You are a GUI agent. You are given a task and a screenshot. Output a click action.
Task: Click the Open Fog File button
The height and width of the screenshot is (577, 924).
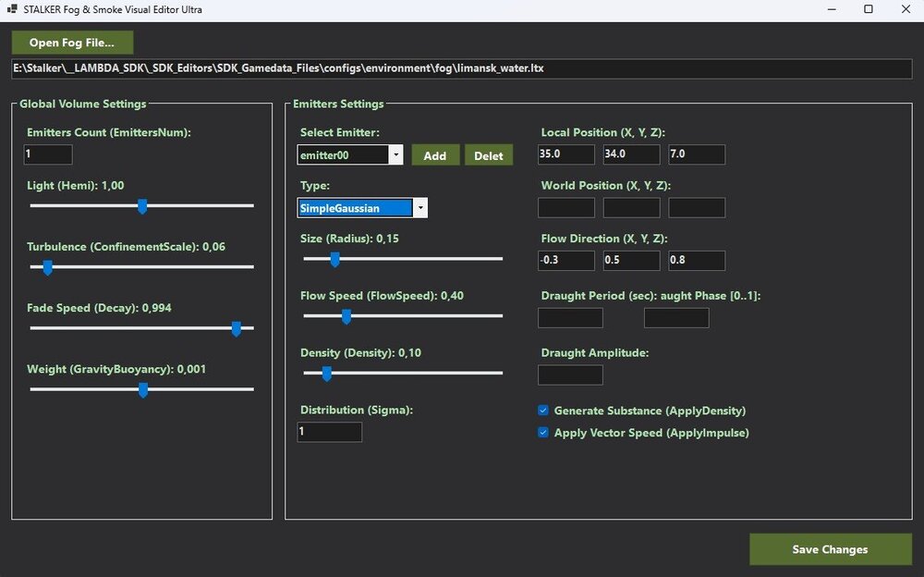point(72,43)
